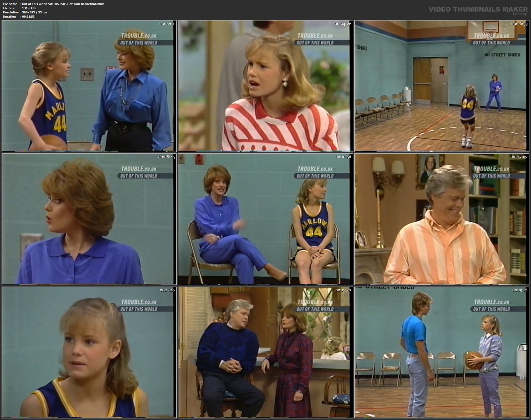Open the thumbnail timestamped 00:15:19
Viewport: 531px width, 420px height.
89,352
